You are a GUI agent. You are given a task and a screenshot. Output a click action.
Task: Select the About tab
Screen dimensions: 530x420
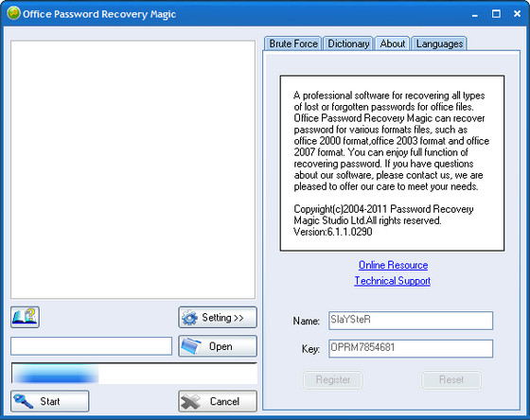[393, 44]
